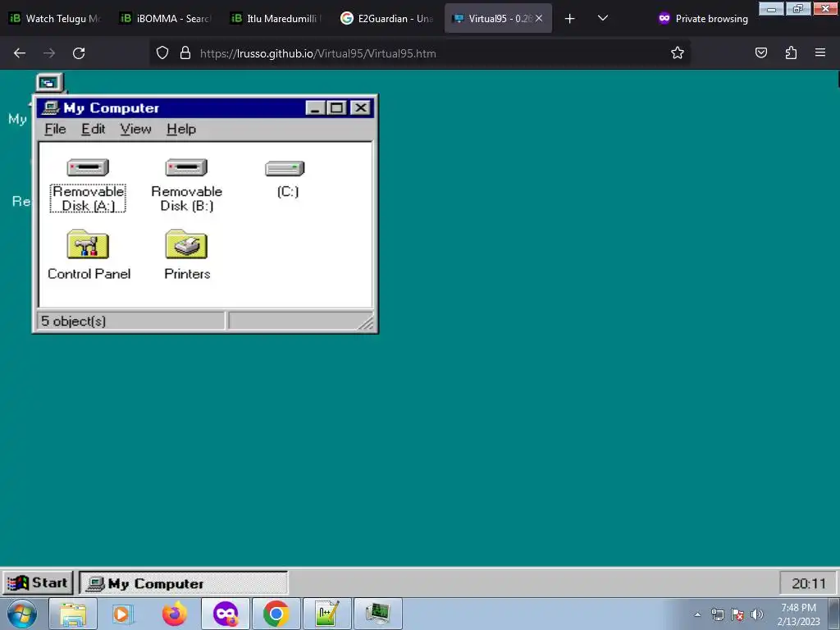Image resolution: width=840 pixels, height=630 pixels.
Task: Click the small emulator icon above My Computer window
Action: pos(49,83)
